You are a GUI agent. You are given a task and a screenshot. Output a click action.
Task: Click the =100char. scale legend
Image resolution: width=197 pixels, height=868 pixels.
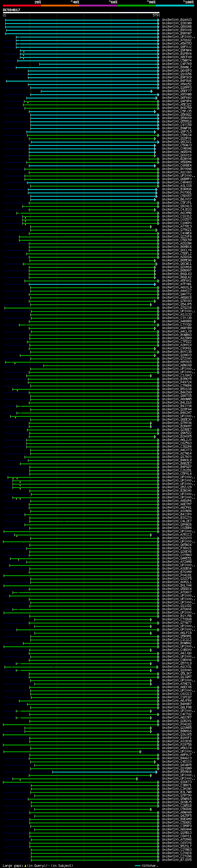[x=146, y=865]
